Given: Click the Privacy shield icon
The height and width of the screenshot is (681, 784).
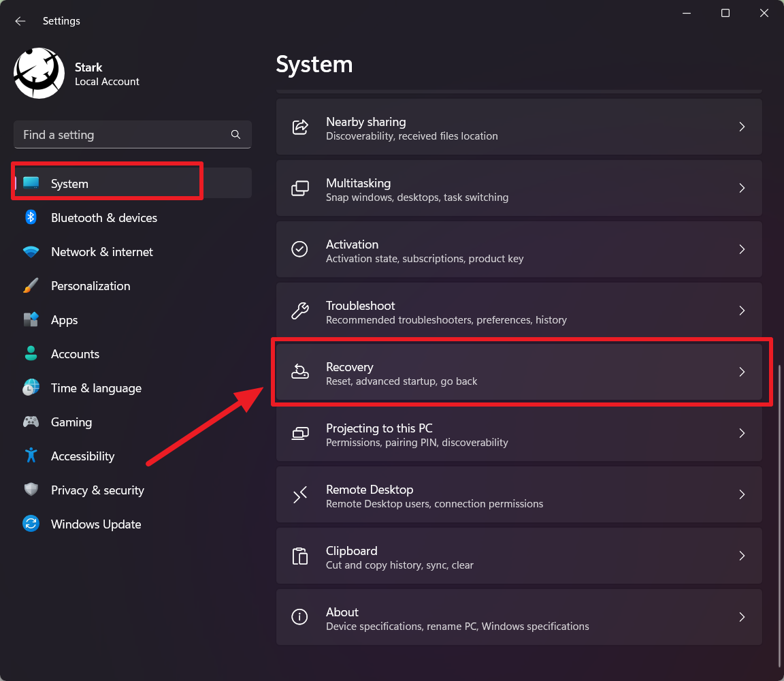Looking at the screenshot, I should click(x=31, y=490).
